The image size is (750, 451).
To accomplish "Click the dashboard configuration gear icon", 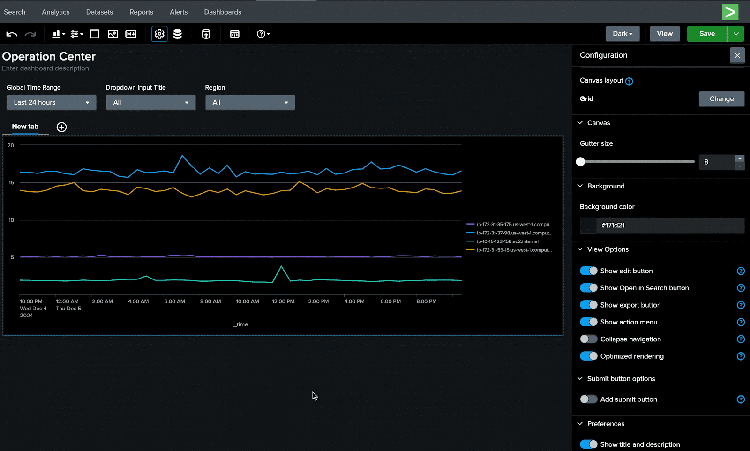I will coord(159,34).
